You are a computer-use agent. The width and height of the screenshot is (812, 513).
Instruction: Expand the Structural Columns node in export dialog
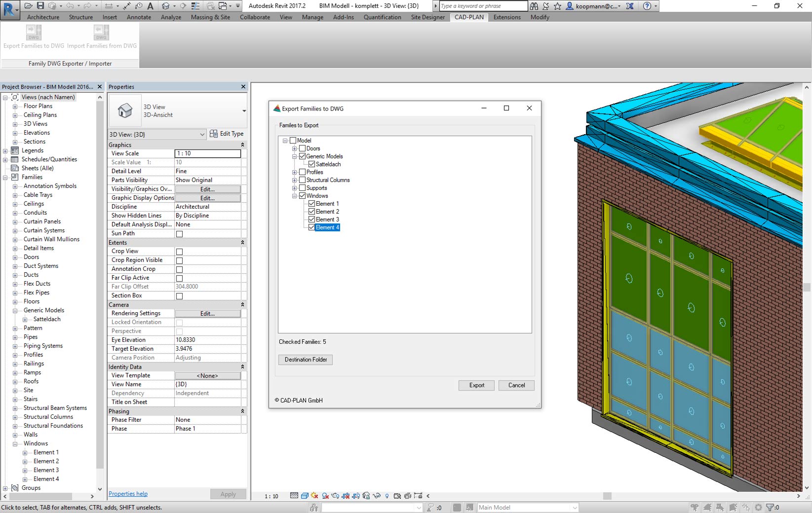(x=295, y=180)
